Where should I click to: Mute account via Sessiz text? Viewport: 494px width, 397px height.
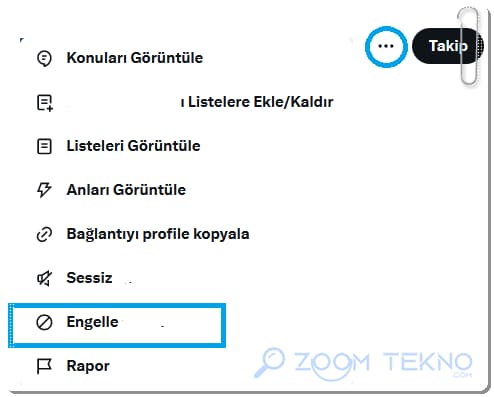tap(89, 278)
